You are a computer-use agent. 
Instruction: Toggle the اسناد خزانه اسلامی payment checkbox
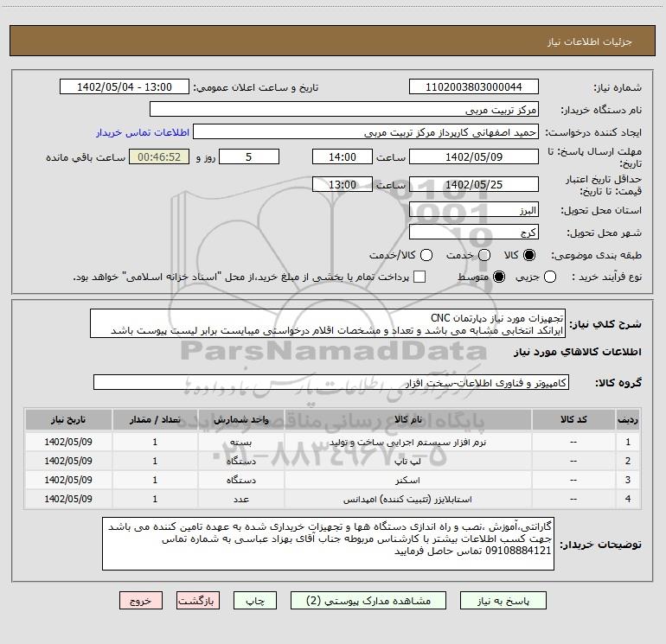pyautogui.click(x=419, y=277)
